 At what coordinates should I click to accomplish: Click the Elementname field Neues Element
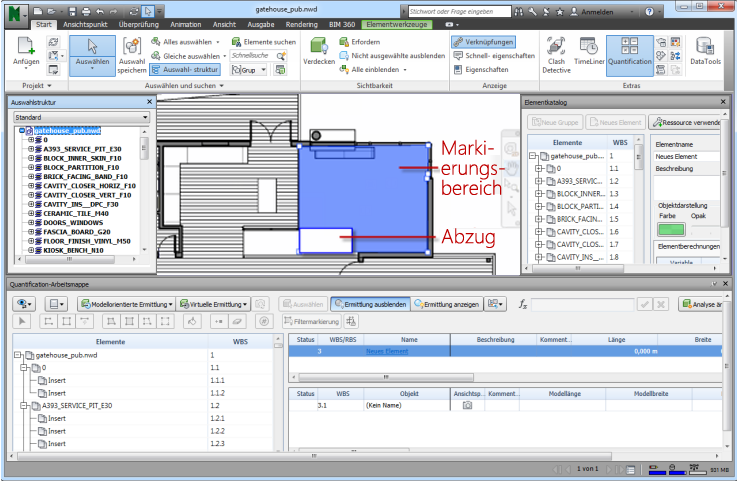pos(687,157)
